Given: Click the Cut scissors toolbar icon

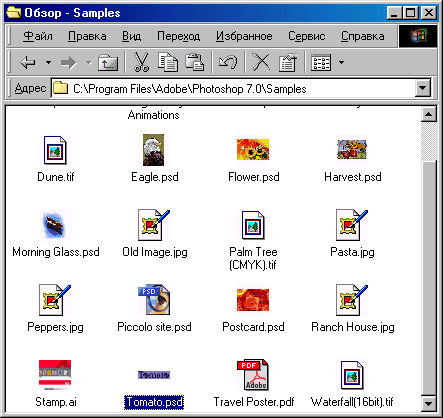Looking at the screenshot, I should click(141, 62).
